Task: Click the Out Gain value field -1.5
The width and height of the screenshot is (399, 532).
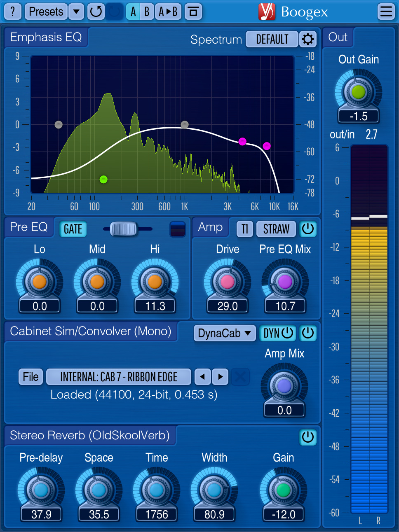Action: [x=359, y=116]
